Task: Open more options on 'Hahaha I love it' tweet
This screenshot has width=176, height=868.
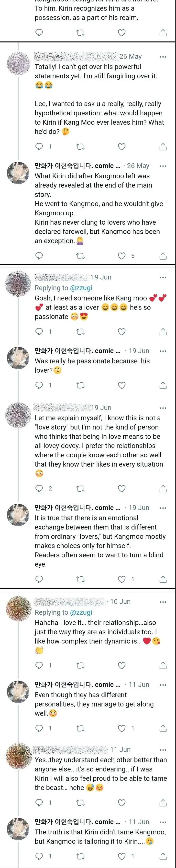Action: 163,602
